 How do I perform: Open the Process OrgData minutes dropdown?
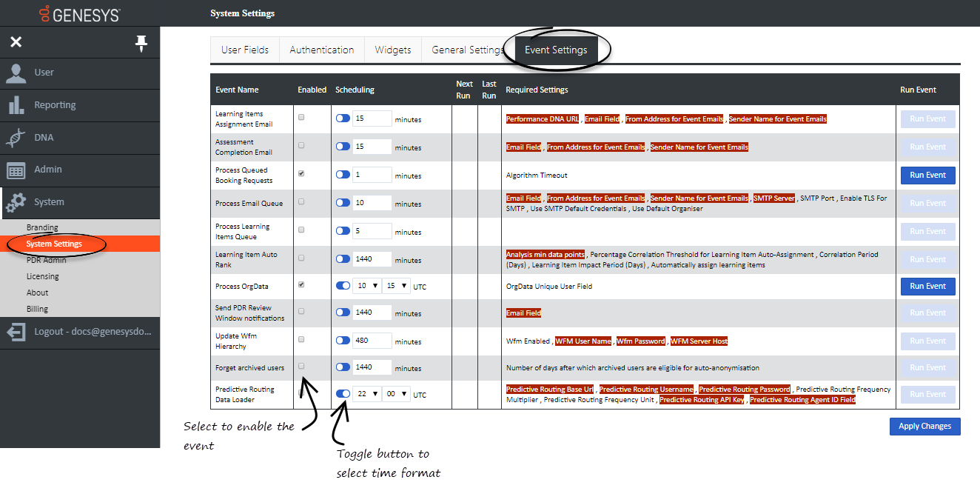point(396,286)
